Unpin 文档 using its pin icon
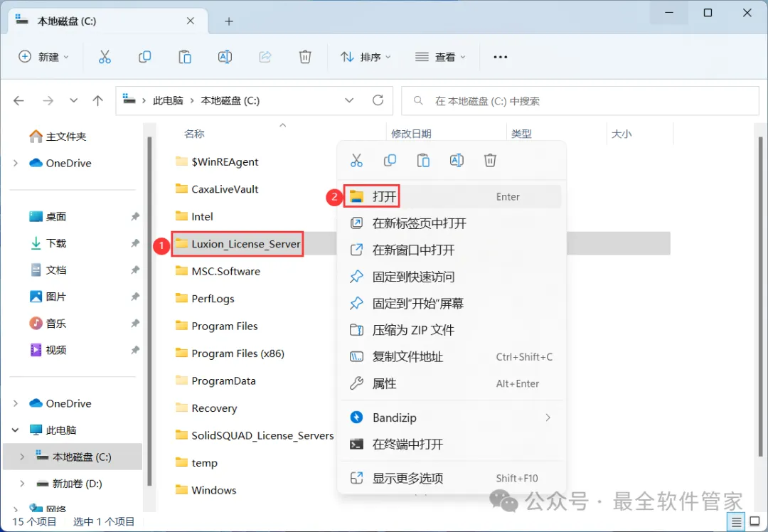The image size is (768, 532). pyautogui.click(x=135, y=270)
